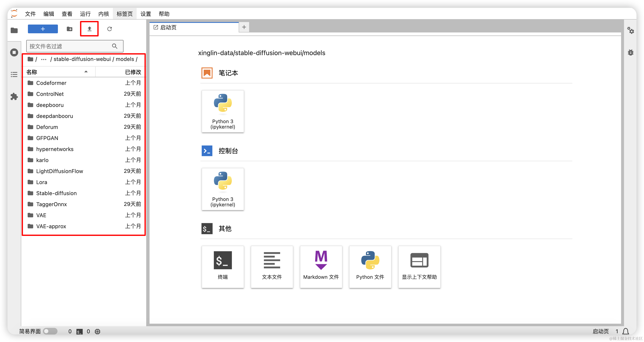
Task: Create a new folder with toolbar icon
Action: pos(70,29)
